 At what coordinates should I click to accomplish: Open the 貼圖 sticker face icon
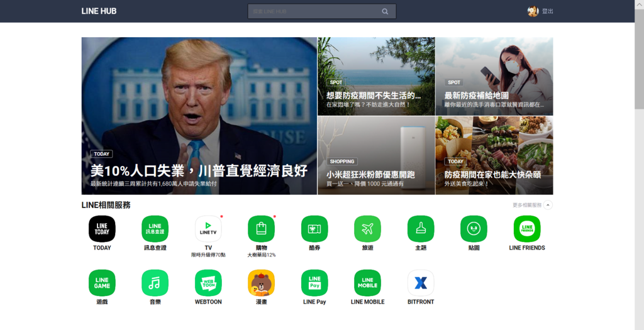474,229
